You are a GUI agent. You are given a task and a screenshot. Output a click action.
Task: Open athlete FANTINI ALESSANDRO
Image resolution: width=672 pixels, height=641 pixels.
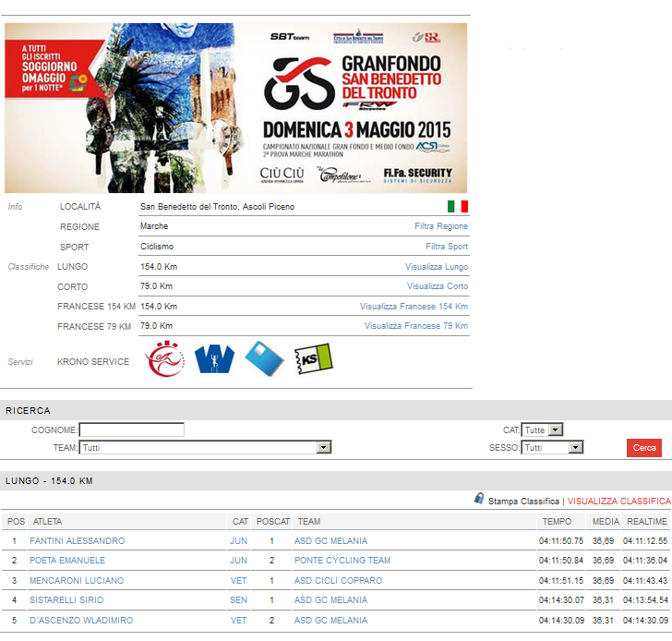[x=78, y=540]
